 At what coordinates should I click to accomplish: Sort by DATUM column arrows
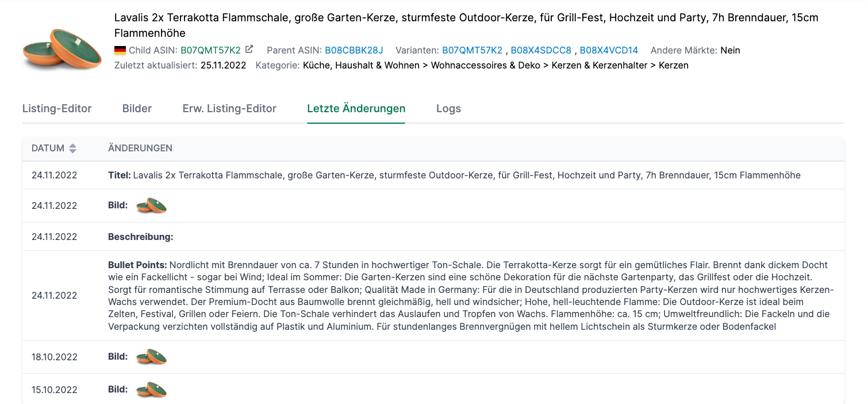coord(72,148)
